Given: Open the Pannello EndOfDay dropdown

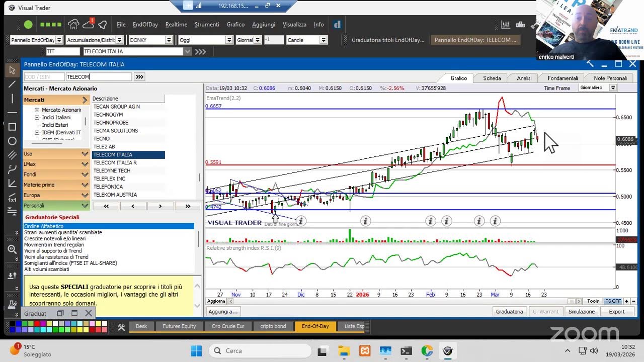Looking at the screenshot, I should point(59,40).
